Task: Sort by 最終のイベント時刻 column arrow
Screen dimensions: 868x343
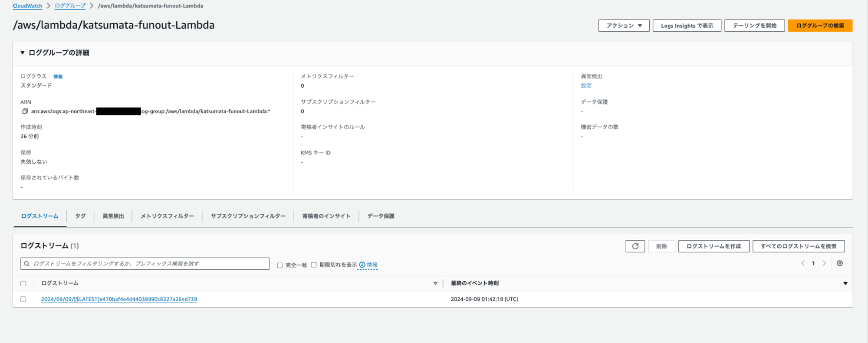Action: point(845,284)
